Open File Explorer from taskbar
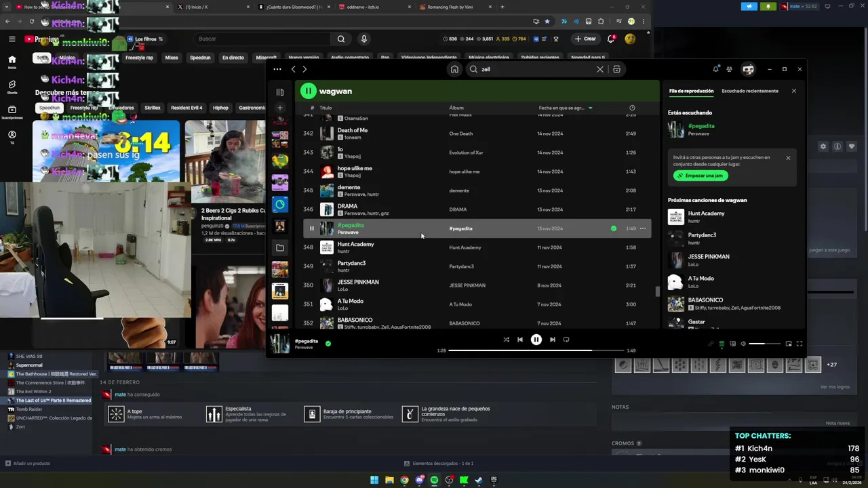Viewport: 868px width, 488px height. point(389,480)
